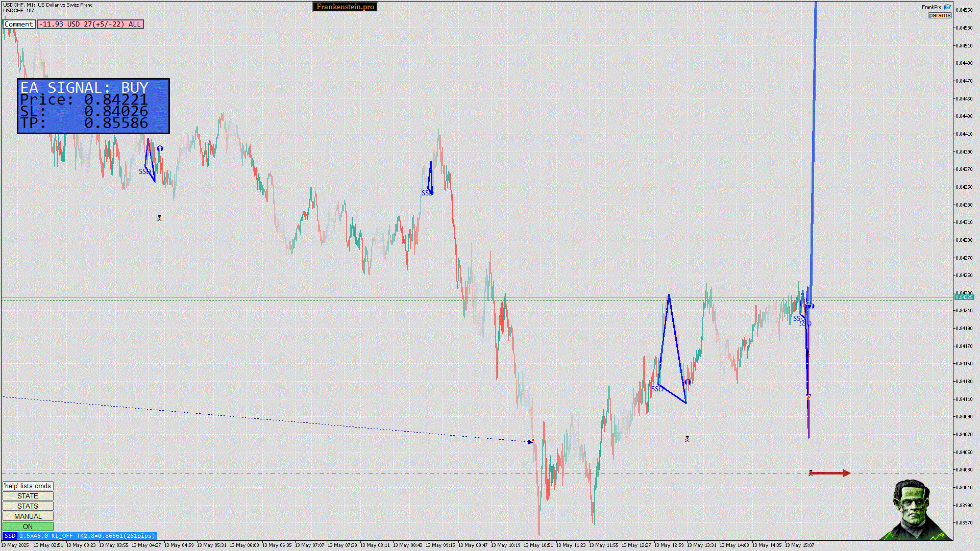Click the skull icon at red arrow start
Viewport: 980px width, 551px height.
[x=811, y=473]
